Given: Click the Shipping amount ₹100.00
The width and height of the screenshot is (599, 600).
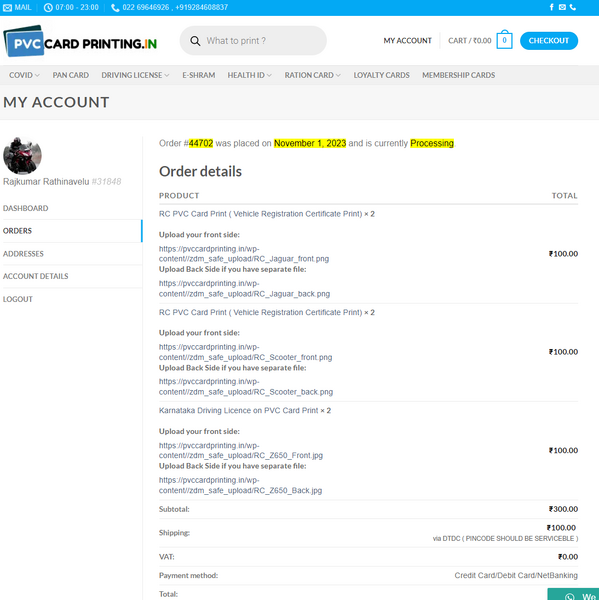Looking at the screenshot, I should (561, 528).
